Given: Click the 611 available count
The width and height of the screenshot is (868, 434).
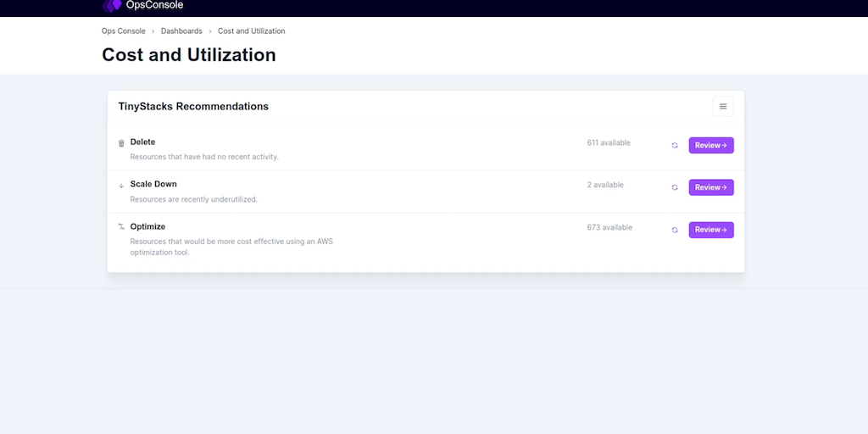Looking at the screenshot, I should [x=609, y=142].
